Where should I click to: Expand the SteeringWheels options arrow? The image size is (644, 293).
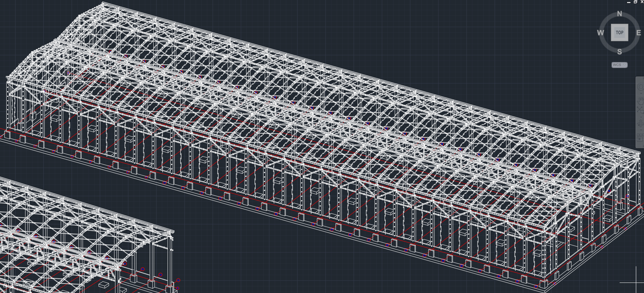tap(641, 93)
